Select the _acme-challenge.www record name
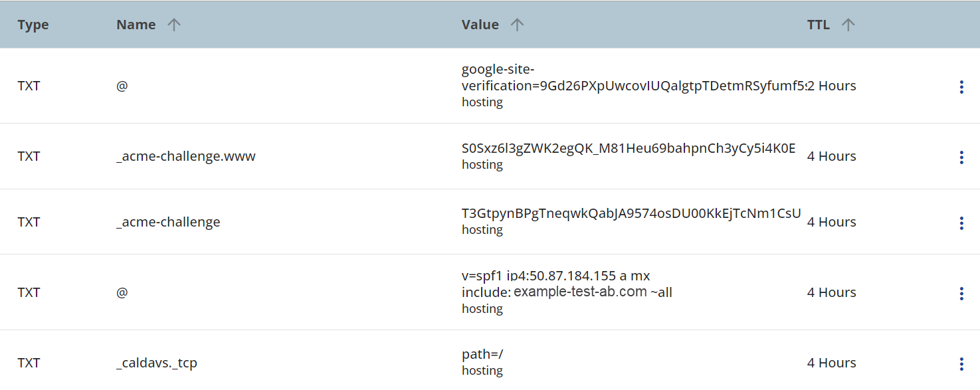Image resolution: width=980 pixels, height=390 pixels. click(185, 157)
